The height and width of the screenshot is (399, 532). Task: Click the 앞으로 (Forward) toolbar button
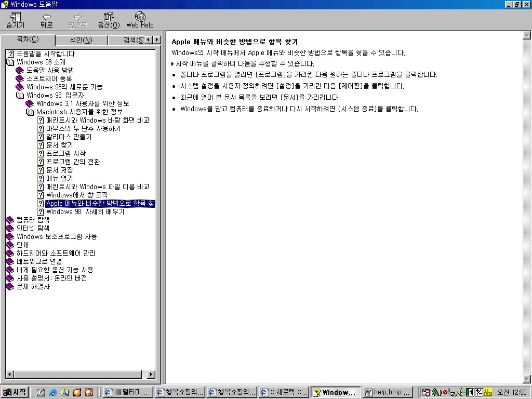point(78,20)
